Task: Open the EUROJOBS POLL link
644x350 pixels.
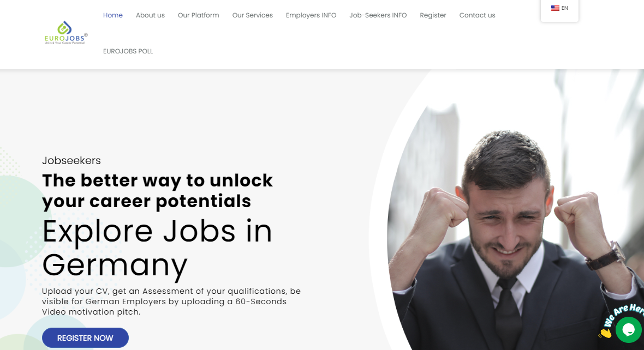Action: (128, 51)
